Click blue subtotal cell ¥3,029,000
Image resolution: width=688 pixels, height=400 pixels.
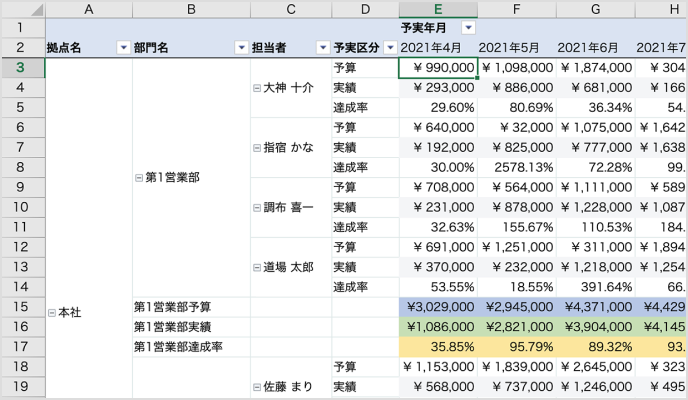(x=438, y=307)
